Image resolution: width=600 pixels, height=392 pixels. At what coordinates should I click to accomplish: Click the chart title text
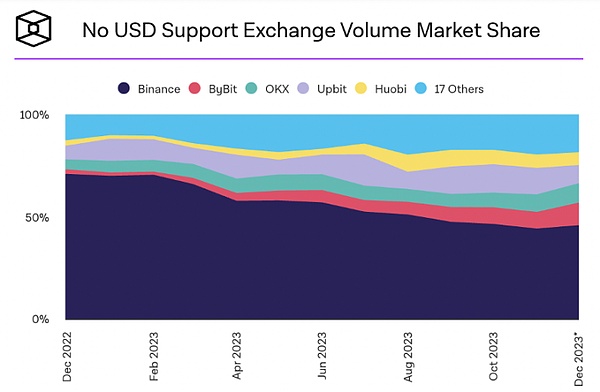(311, 30)
